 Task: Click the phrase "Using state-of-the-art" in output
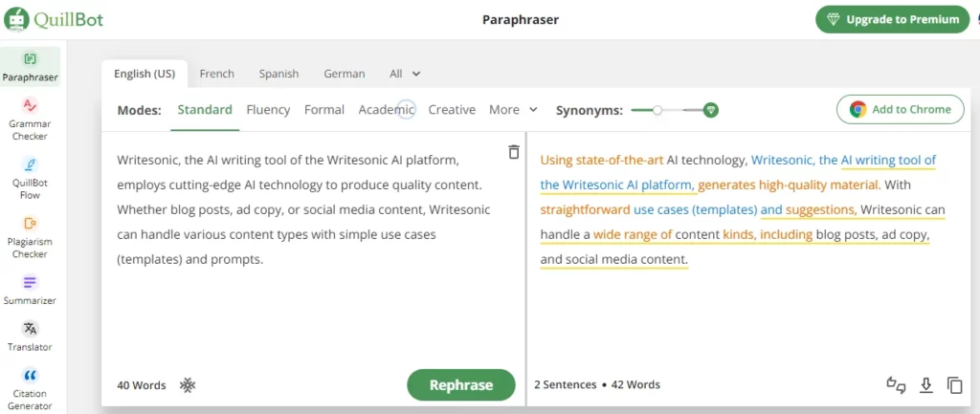[602, 161]
